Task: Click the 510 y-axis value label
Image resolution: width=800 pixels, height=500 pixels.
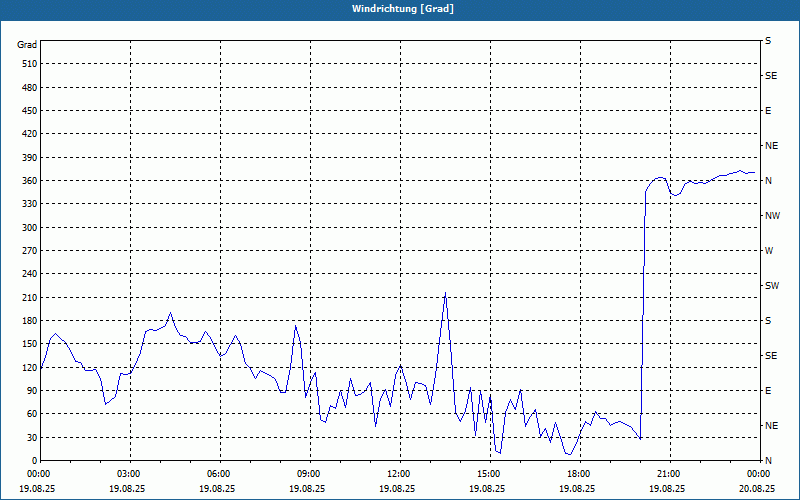Action: click(27, 64)
